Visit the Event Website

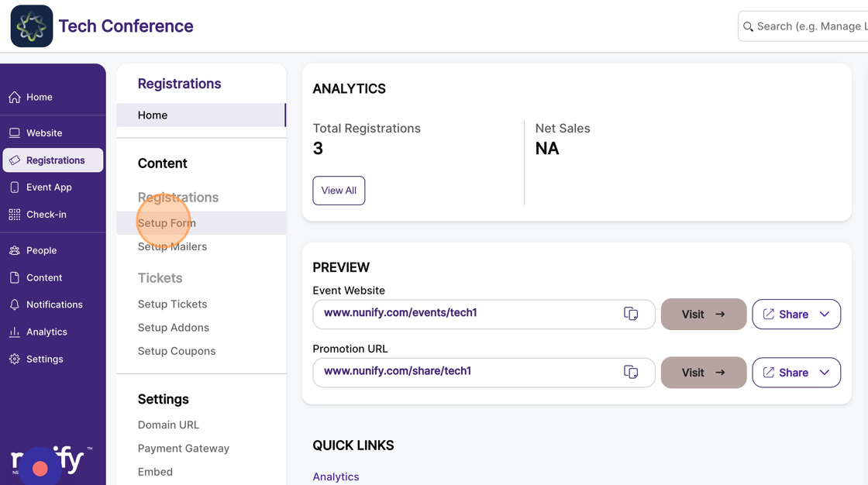pyautogui.click(x=704, y=314)
